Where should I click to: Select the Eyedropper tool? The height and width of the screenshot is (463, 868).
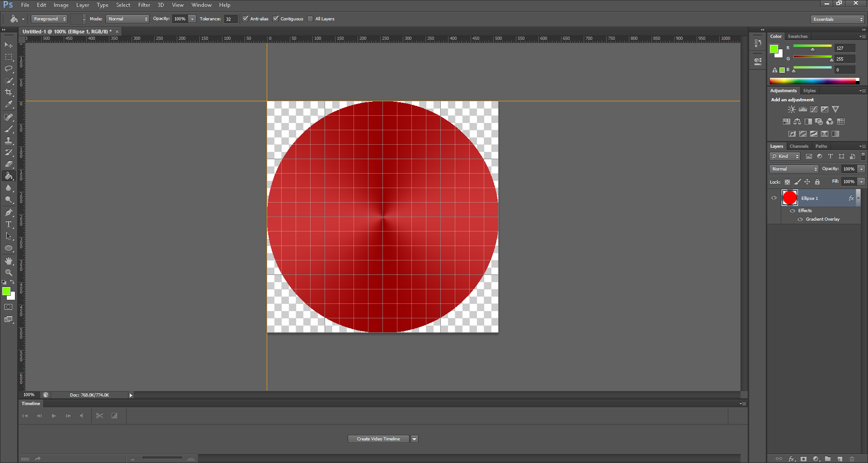9,104
